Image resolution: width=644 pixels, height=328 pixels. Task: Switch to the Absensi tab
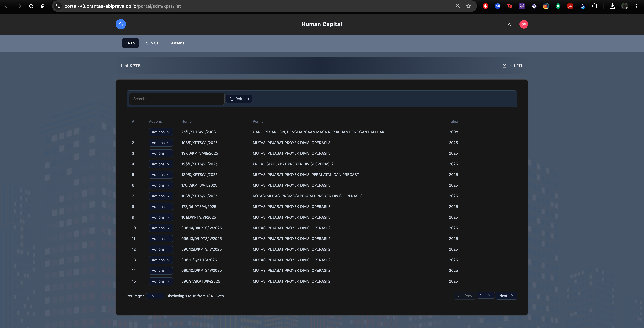[178, 43]
